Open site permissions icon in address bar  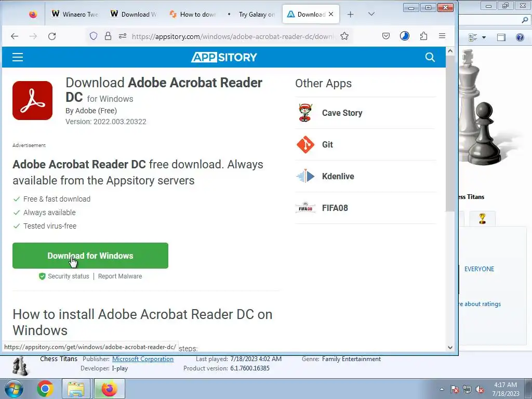(123, 36)
